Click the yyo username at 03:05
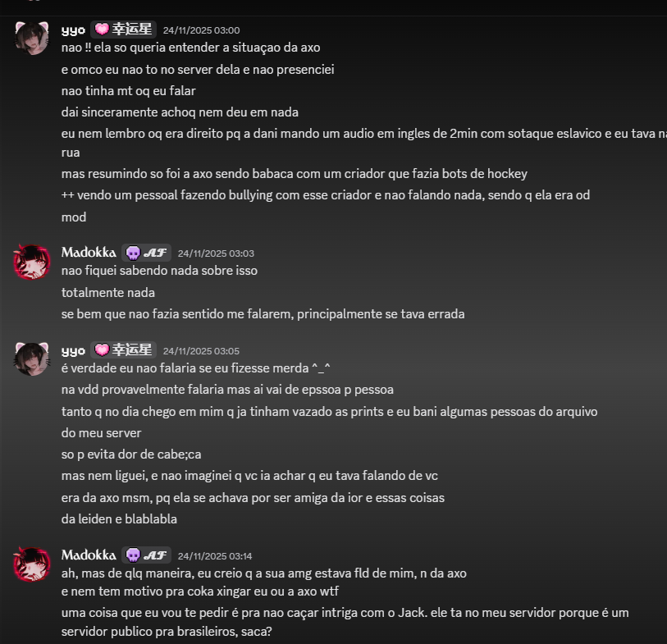The width and height of the screenshot is (667, 644). click(x=73, y=350)
